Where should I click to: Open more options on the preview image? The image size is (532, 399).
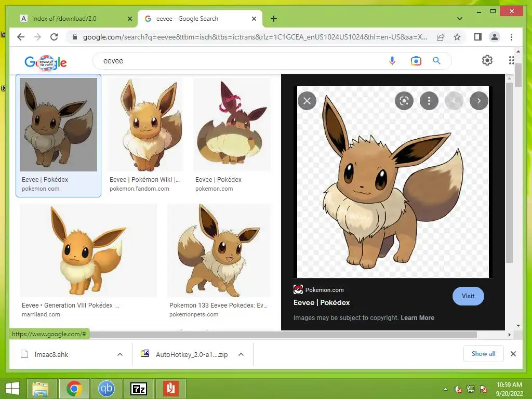(429, 101)
